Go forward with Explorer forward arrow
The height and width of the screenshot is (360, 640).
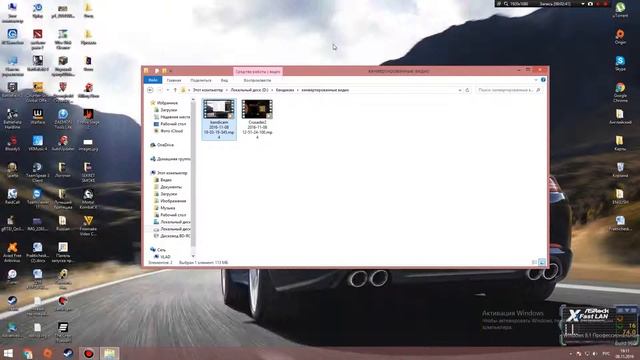(x=160, y=90)
